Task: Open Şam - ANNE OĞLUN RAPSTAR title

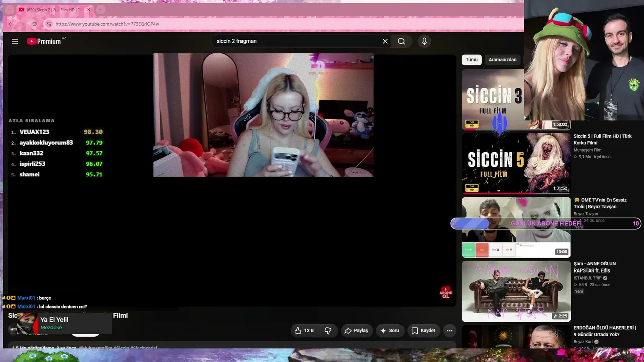Action: point(595,267)
